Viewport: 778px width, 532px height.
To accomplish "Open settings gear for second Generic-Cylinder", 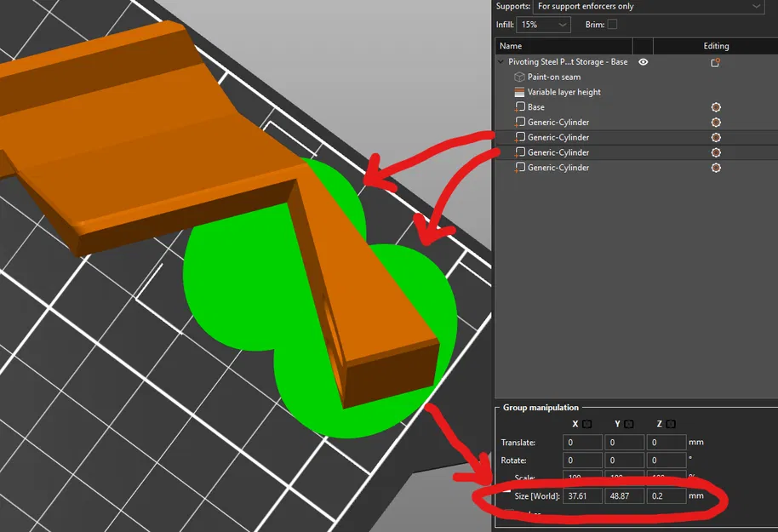I will pos(716,137).
